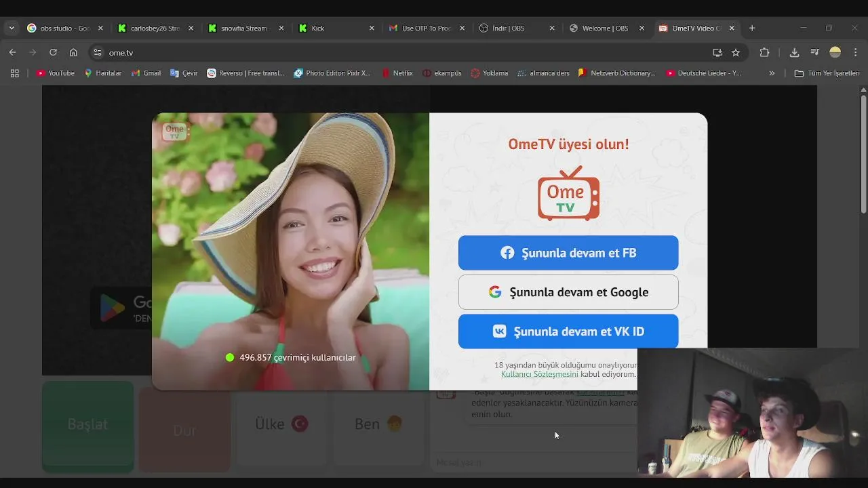The width and height of the screenshot is (868, 488).
Task: Open a new browser tab
Action: 752,28
